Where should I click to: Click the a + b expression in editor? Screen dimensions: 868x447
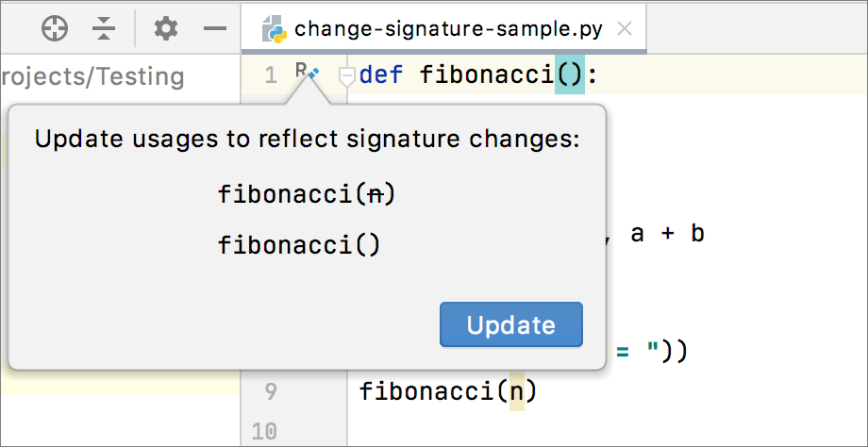tap(667, 233)
